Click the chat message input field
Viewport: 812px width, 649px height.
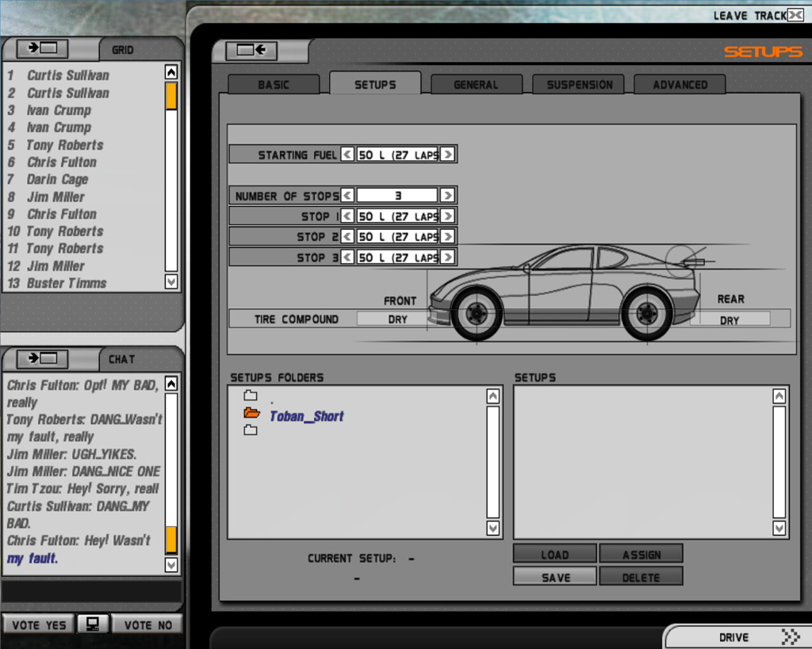tap(91, 591)
